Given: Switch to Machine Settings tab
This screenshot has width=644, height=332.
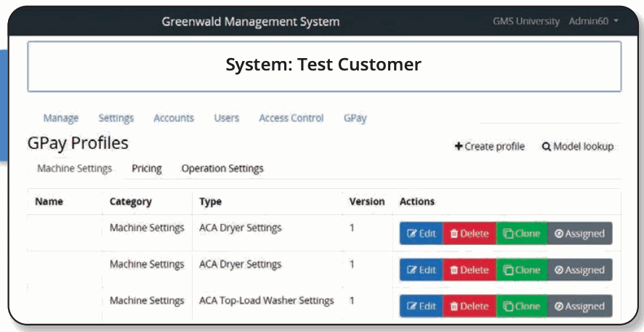Looking at the screenshot, I should point(75,169).
